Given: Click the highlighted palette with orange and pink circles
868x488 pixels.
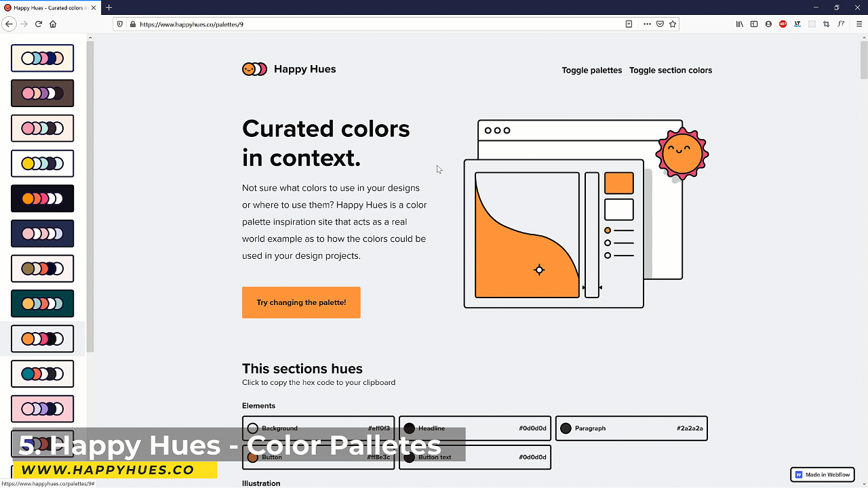Looking at the screenshot, I should [x=42, y=339].
